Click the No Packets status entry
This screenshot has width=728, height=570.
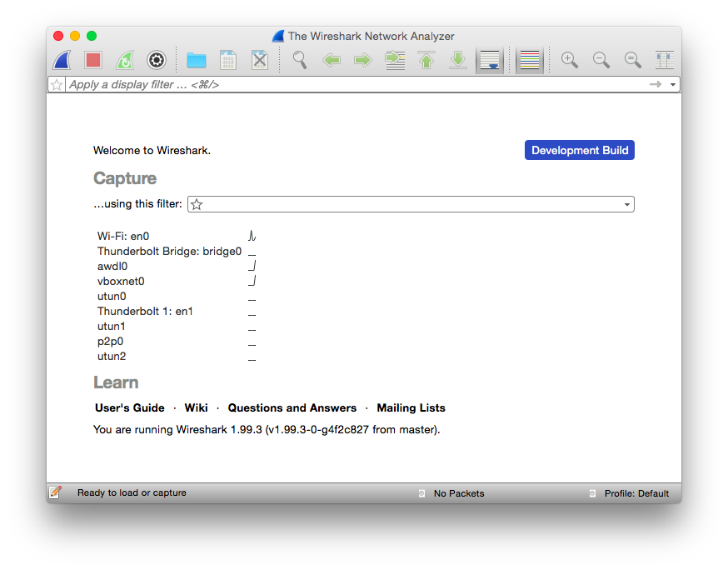pyautogui.click(x=459, y=493)
